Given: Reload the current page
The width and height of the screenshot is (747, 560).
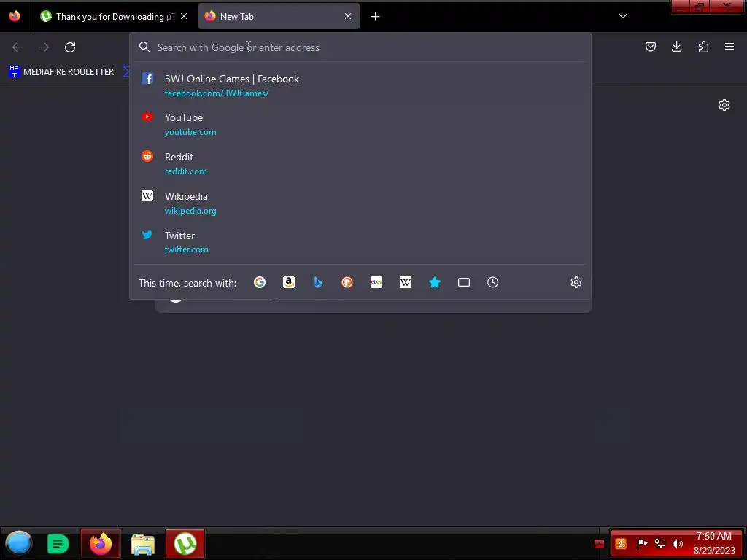Looking at the screenshot, I should pos(70,47).
